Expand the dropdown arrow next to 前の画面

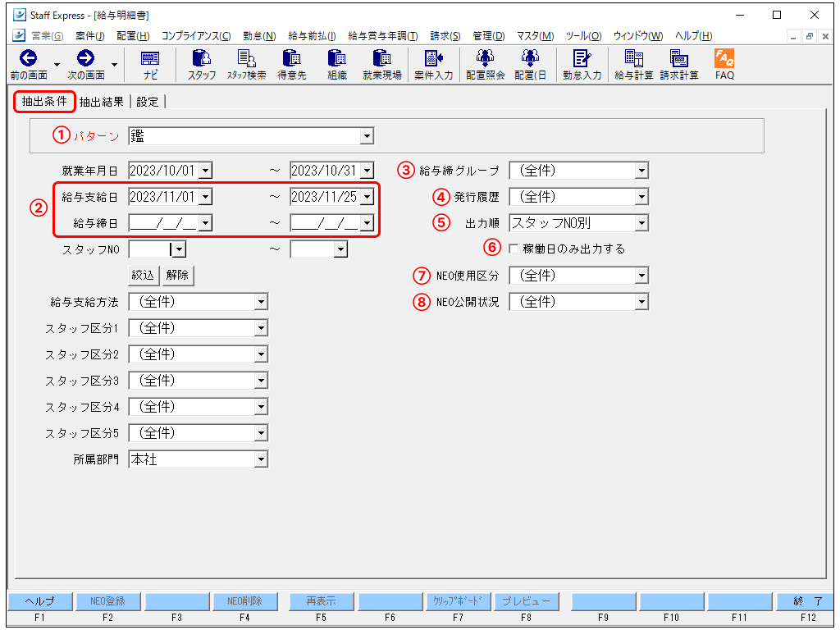[57, 65]
